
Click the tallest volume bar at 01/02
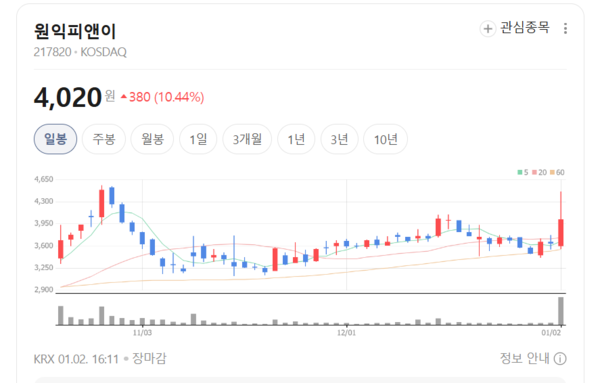click(x=561, y=311)
